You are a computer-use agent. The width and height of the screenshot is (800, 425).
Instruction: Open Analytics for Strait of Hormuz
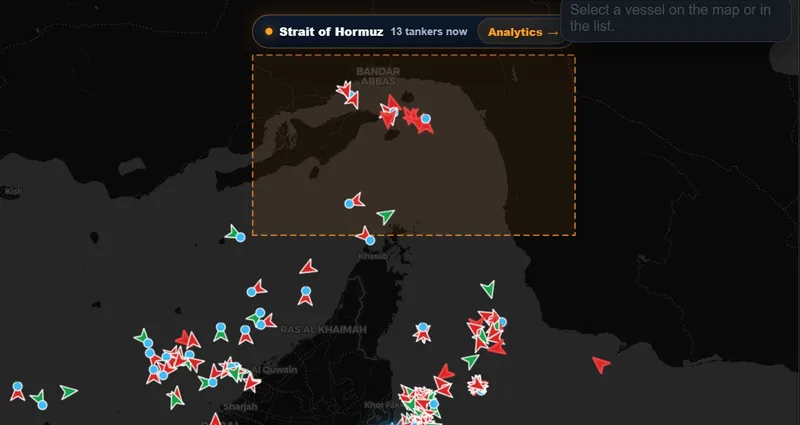point(522,32)
